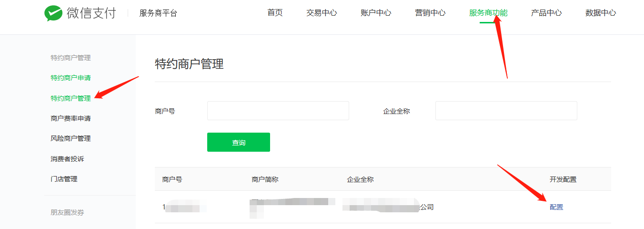Image resolution: width=644 pixels, height=229 pixels.
Task: Click the 微信支付 brand name text
Action: pos(91,13)
